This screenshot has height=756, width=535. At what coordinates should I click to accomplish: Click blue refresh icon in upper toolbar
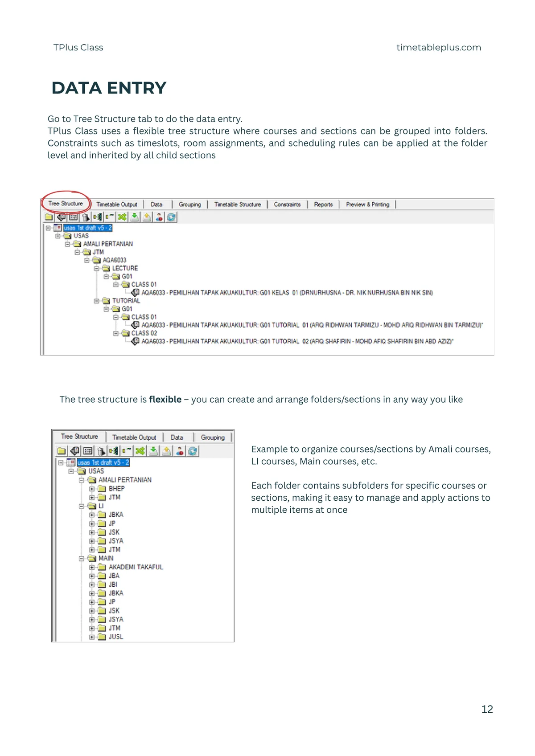171,217
